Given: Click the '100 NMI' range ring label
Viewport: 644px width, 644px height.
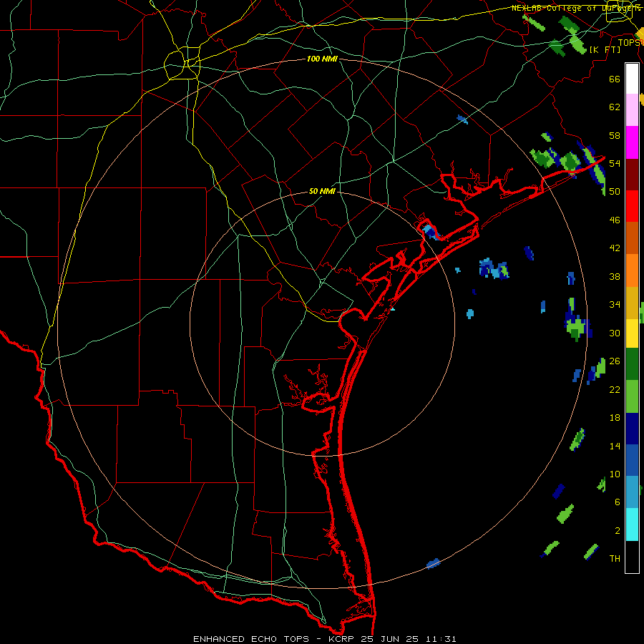Looking at the screenshot, I should pos(322,59).
